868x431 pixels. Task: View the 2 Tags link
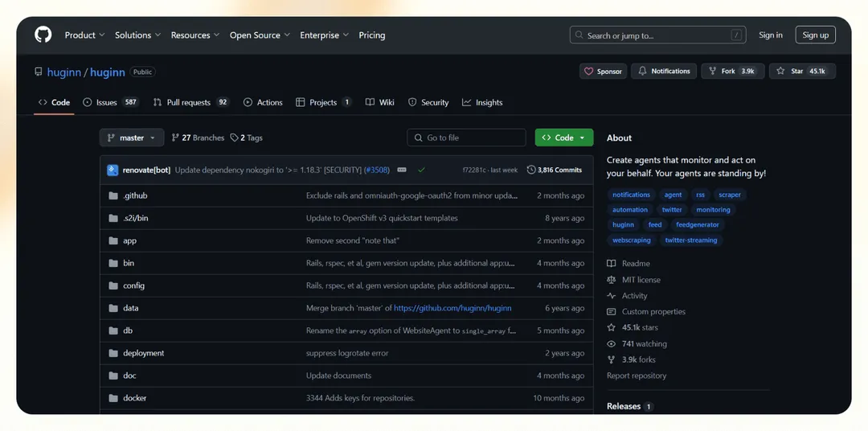click(247, 138)
